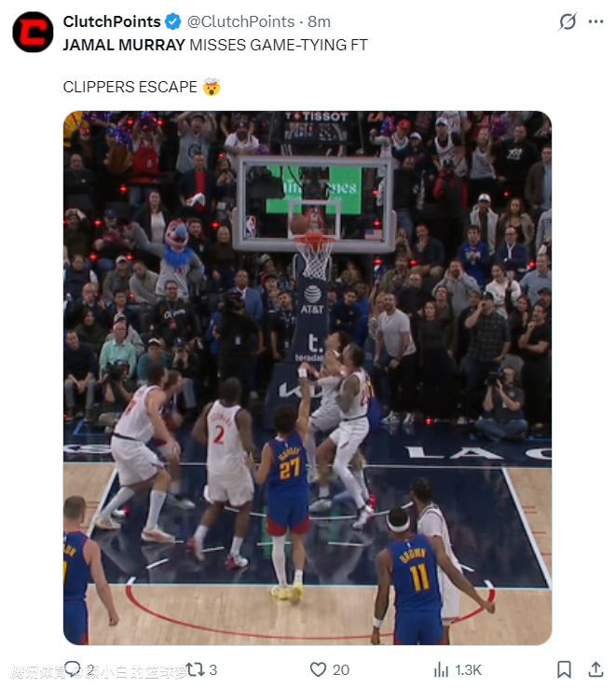Click the repost arrows icon

pyautogui.click(x=196, y=669)
